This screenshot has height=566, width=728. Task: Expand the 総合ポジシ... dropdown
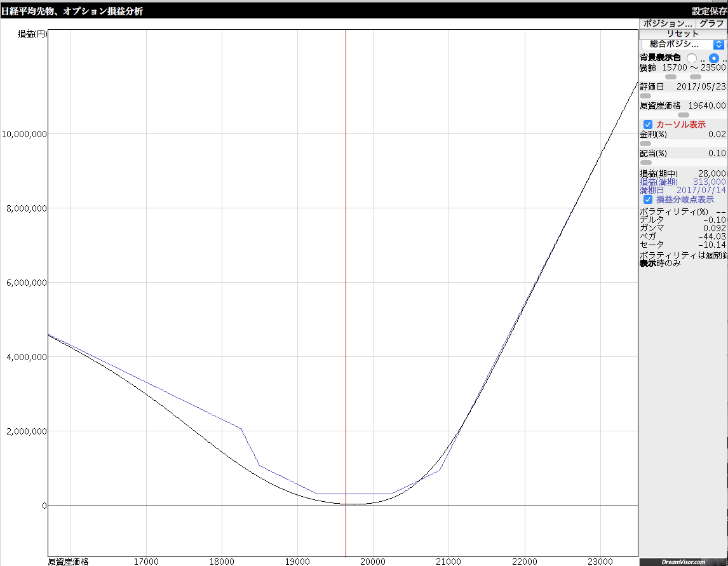[683, 44]
